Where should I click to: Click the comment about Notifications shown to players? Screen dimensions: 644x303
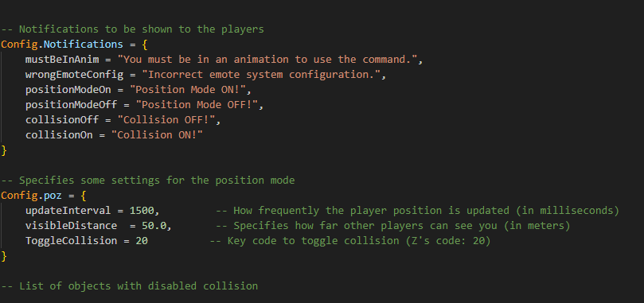[132, 29]
